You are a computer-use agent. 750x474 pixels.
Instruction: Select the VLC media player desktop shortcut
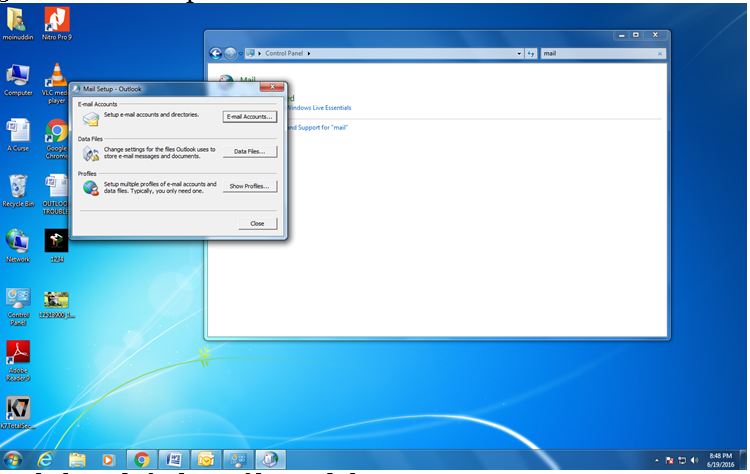(55, 83)
